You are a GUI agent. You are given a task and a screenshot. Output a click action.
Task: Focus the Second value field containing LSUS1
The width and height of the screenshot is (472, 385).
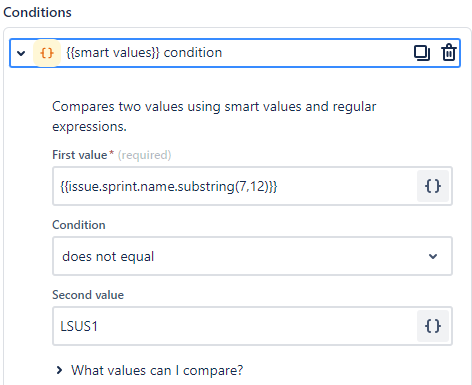(x=235, y=326)
